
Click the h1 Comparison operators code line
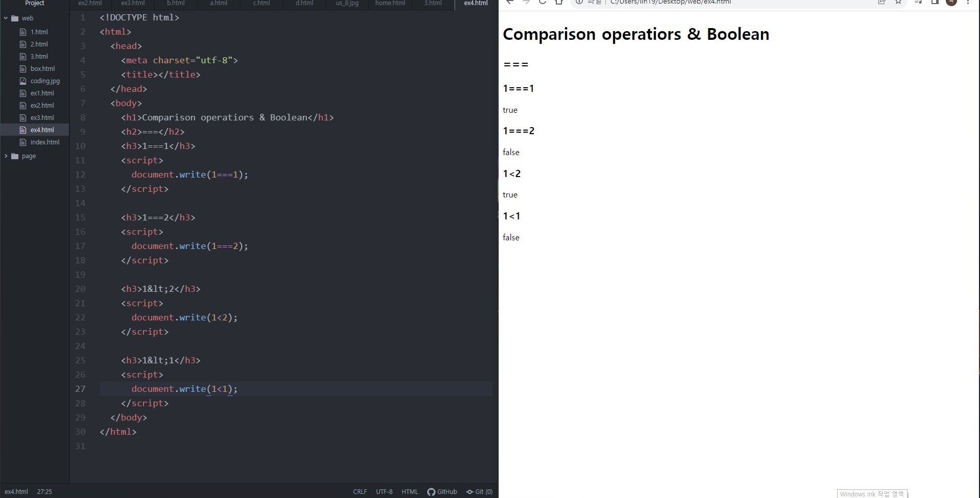227,117
